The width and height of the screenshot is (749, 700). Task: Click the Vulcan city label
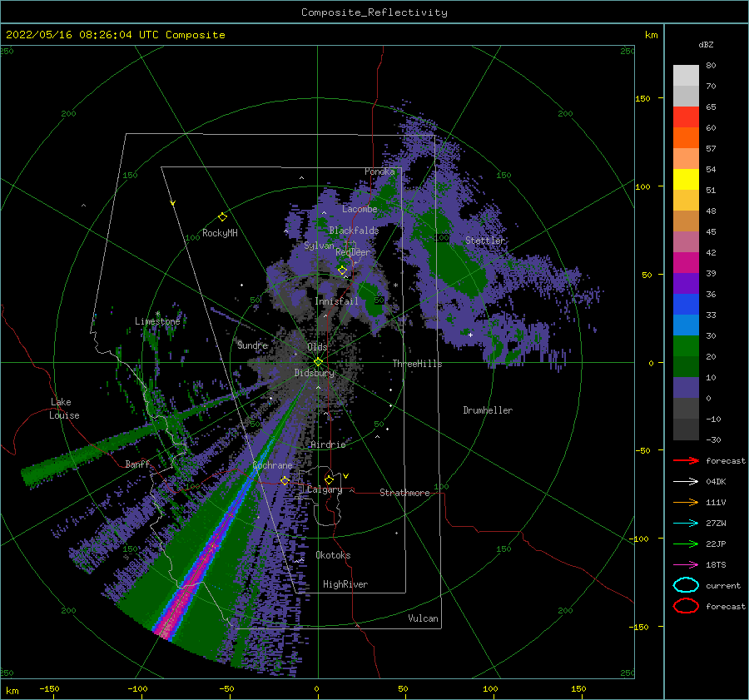tap(423, 618)
